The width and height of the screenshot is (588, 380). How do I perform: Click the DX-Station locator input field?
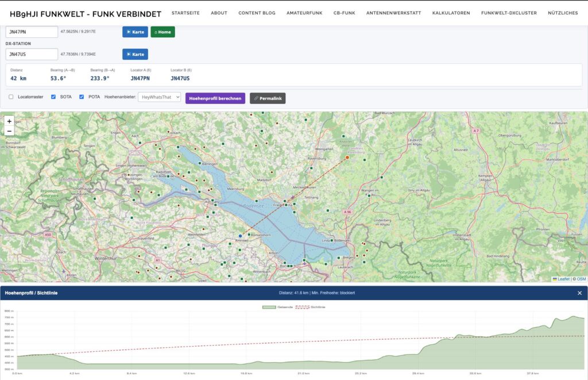(32, 54)
